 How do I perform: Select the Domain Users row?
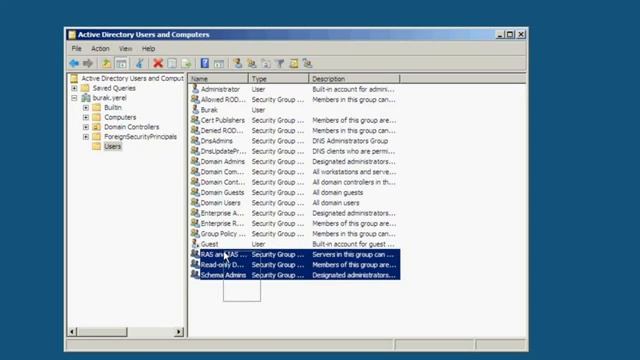coord(295,202)
